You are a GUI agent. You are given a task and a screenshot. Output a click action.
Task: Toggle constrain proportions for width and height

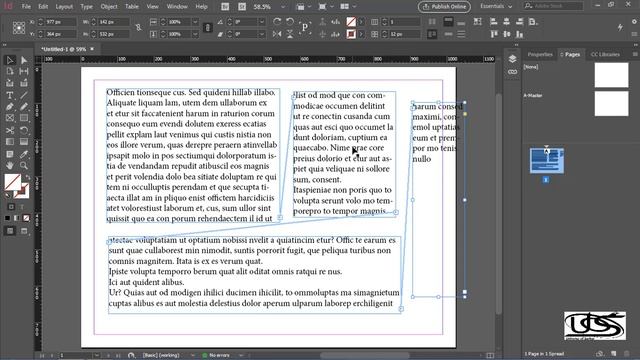pyautogui.click(x=138, y=28)
